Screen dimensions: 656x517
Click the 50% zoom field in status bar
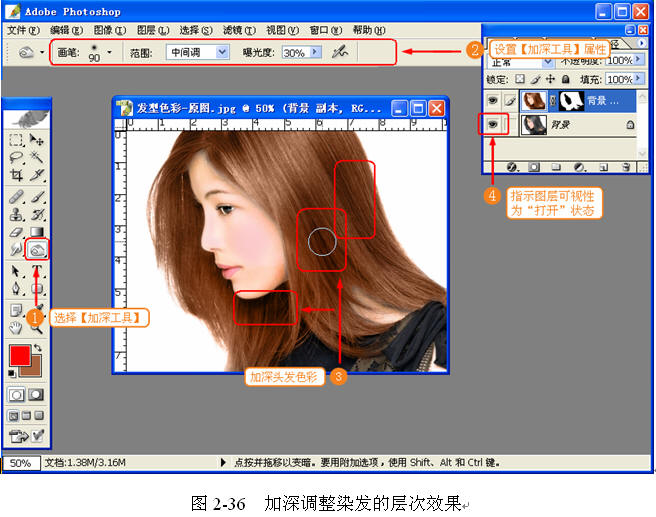tap(20, 464)
